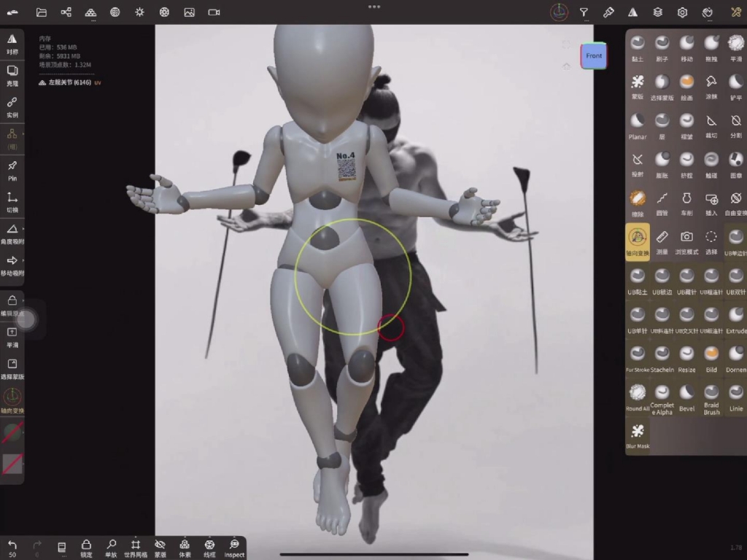Select the 刷子 brush tool
This screenshot has width=747, height=560.
662,48
